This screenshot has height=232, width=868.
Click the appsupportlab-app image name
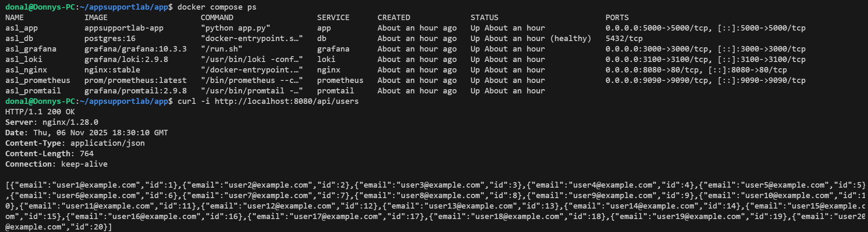point(124,28)
